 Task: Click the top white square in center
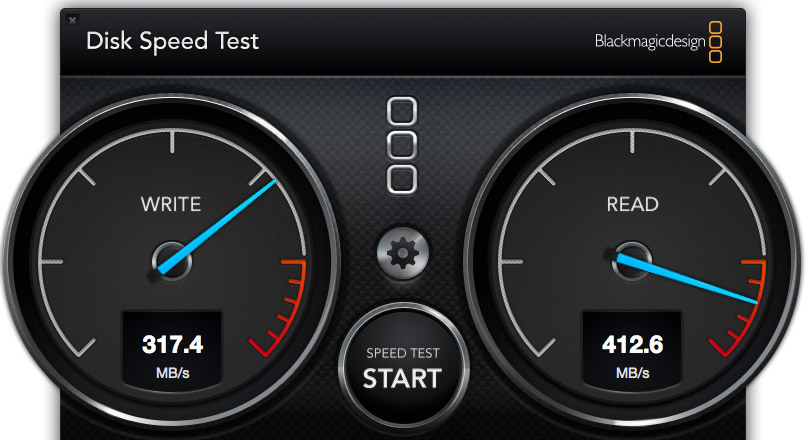tap(402, 111)
